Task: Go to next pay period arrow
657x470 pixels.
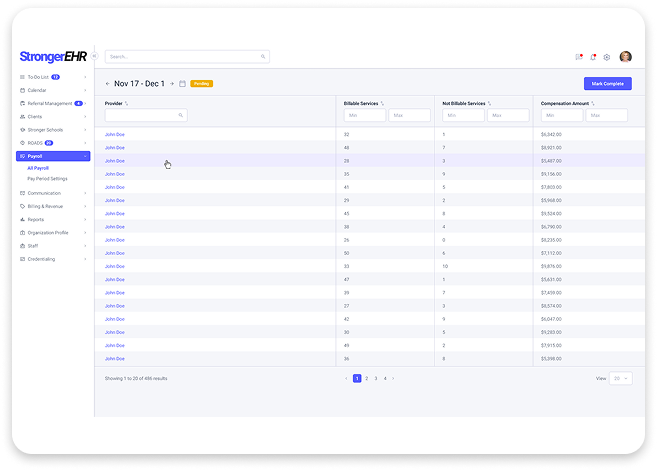Action: tap(172, 84)
